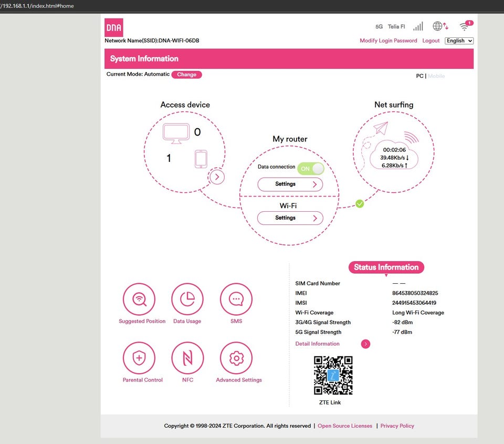The height and width of the screenshot is (444, 504).
Task: Click the browser address bar URL
Action: (37, 6)
